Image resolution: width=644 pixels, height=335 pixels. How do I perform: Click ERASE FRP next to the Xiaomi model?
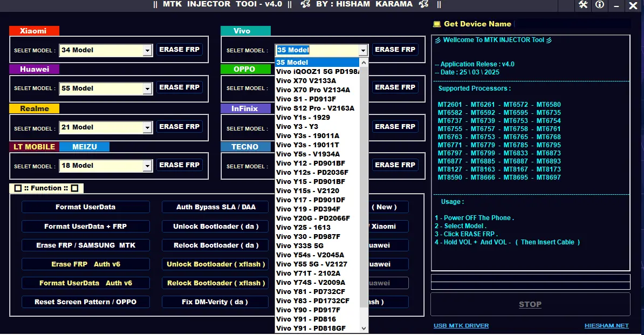pos(180,49)
